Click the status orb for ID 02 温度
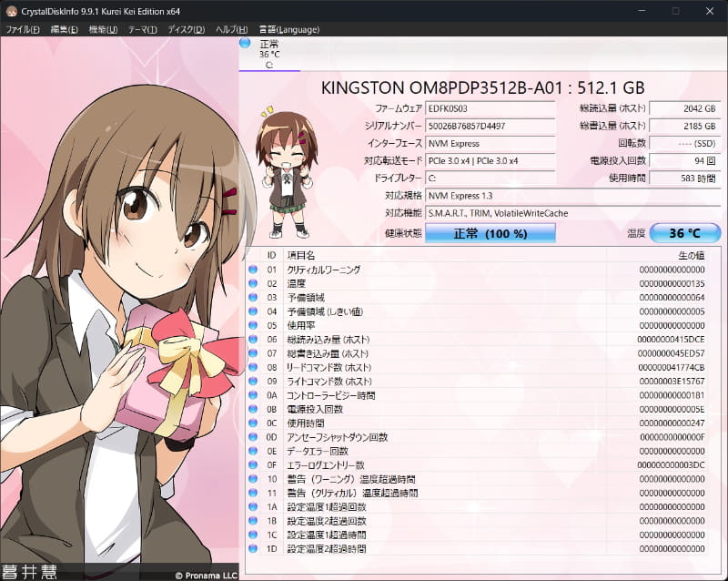This screenshot has width=728, height=581. (253, 283)
